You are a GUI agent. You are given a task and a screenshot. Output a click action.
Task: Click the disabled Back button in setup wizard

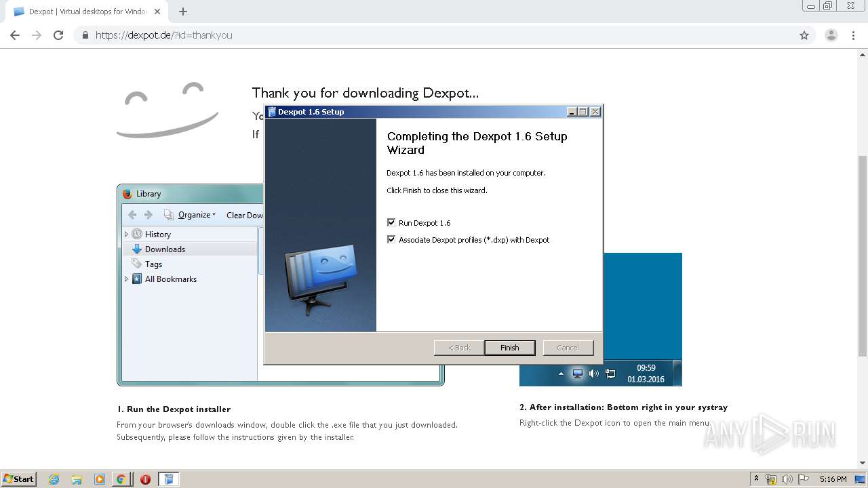tap(459, 348)
